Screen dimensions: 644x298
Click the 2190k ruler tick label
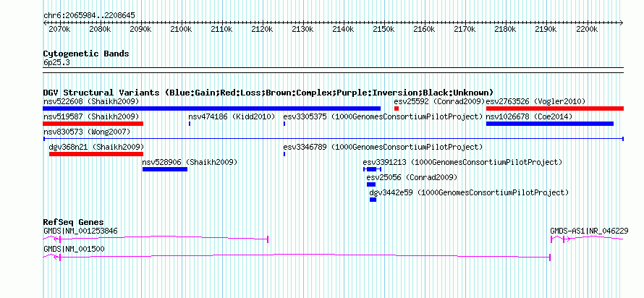(x=546, y=30)
